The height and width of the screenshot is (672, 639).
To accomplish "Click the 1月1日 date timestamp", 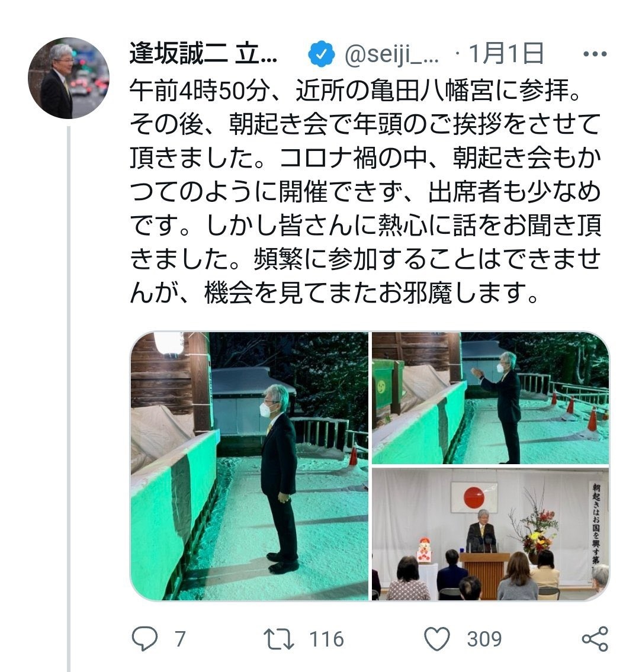I will pos(506,54).
